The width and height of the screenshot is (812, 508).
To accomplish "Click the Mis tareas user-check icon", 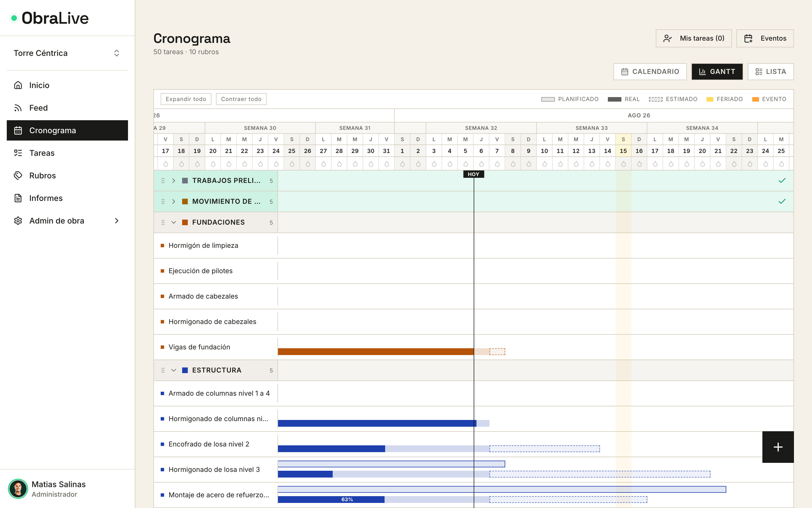I will tap(668, 38).
